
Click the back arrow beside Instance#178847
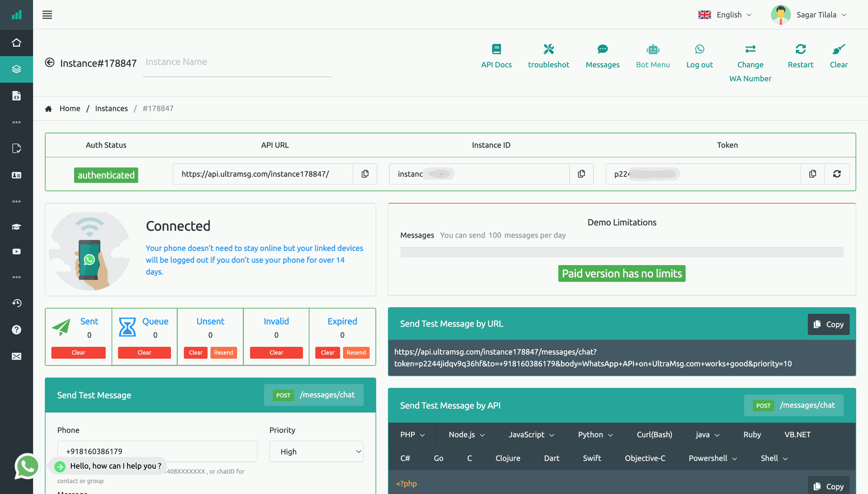(50, 62)
